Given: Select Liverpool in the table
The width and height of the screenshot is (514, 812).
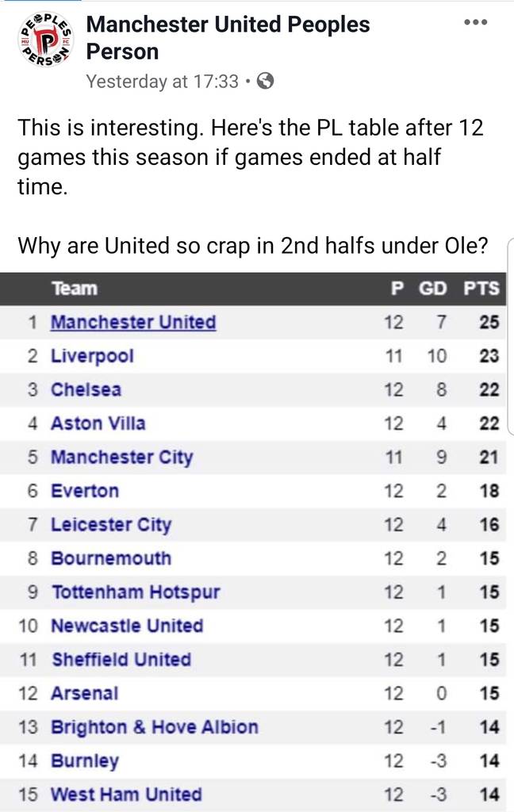Looking at the screenshot, I should point(92,356).
